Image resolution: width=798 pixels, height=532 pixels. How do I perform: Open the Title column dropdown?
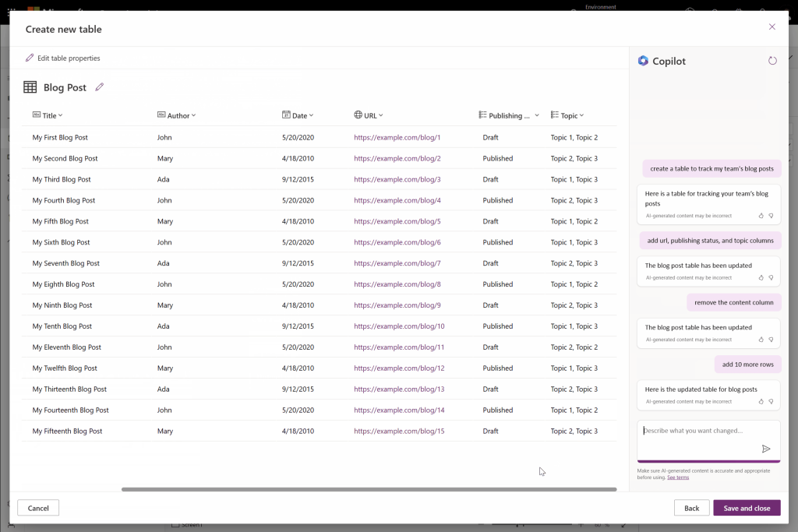tap(61, 115)
